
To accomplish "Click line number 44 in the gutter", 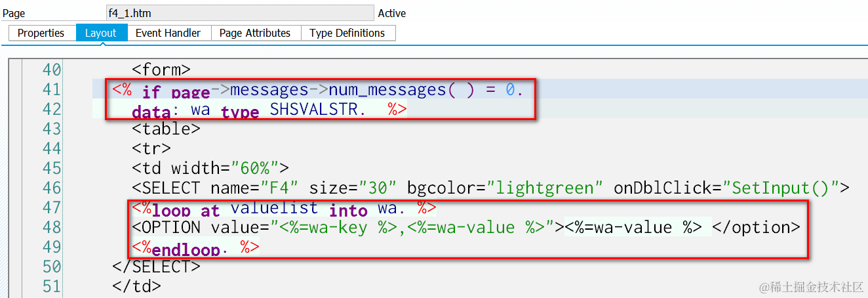I will tap(51, 148).
